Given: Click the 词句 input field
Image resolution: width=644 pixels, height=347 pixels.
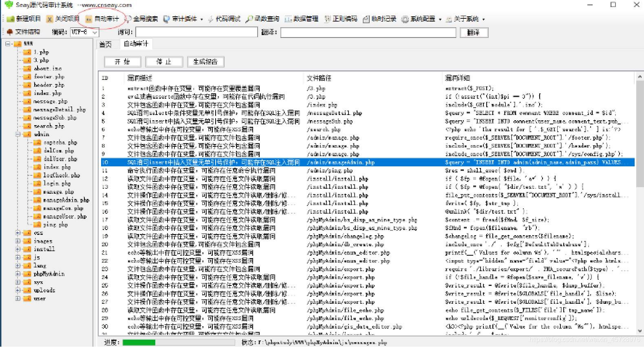Looking at the screenshot, I should click(196, 32).
